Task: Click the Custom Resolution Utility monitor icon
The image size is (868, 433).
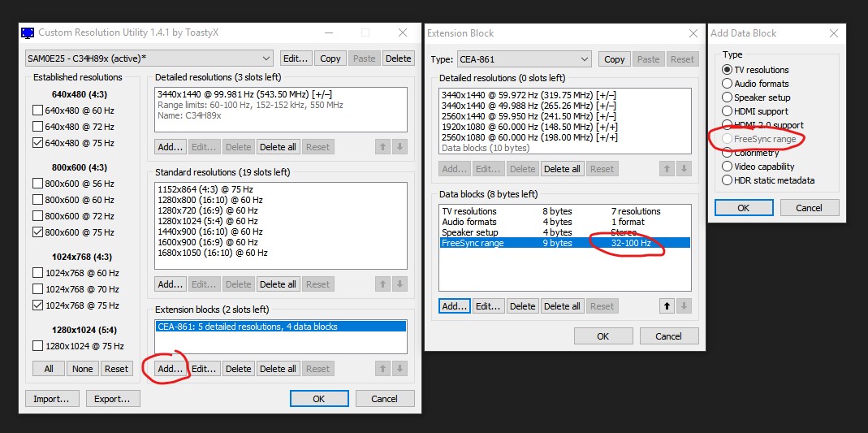Action: tap(28, 33)
